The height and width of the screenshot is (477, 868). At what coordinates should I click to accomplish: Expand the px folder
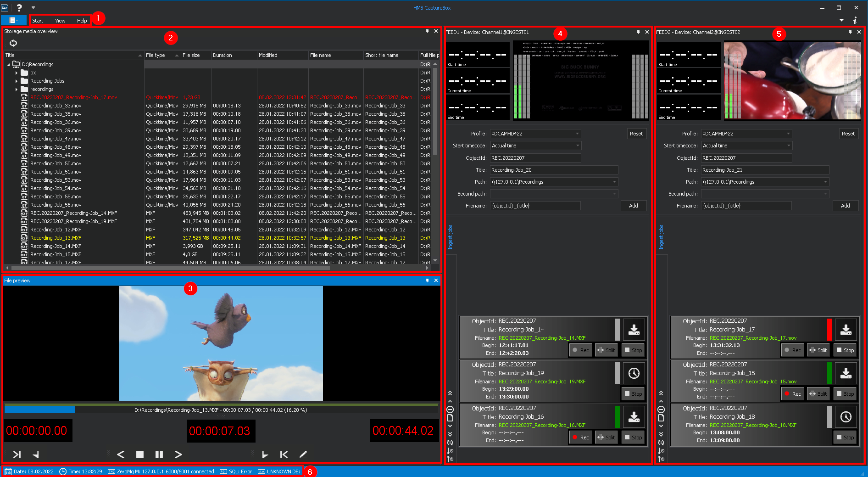coord(17,73)
